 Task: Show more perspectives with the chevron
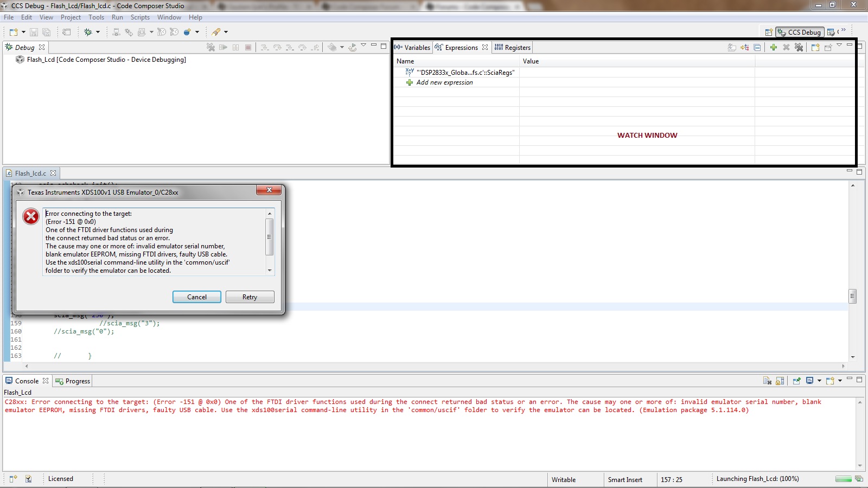click(x=843, y=30)
